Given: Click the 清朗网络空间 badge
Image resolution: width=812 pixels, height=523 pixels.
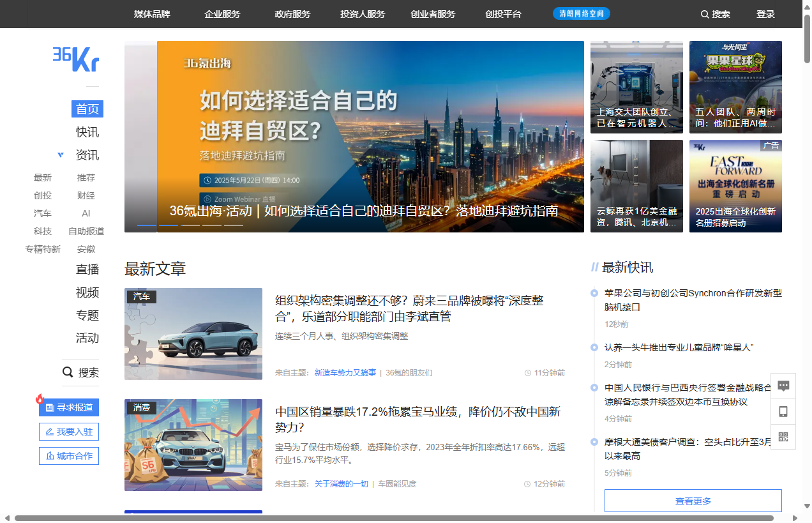Looking at the screenshot, I should point(581,13).
